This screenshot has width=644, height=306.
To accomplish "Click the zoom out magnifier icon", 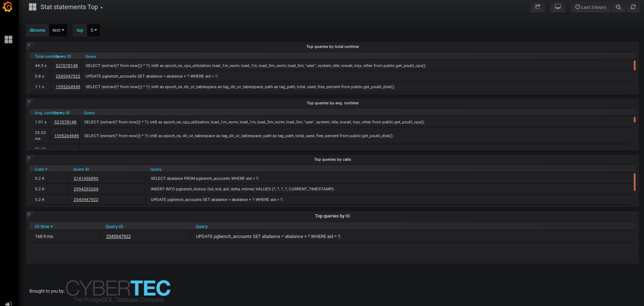I will pyautogui.click(x=618, y=7).
